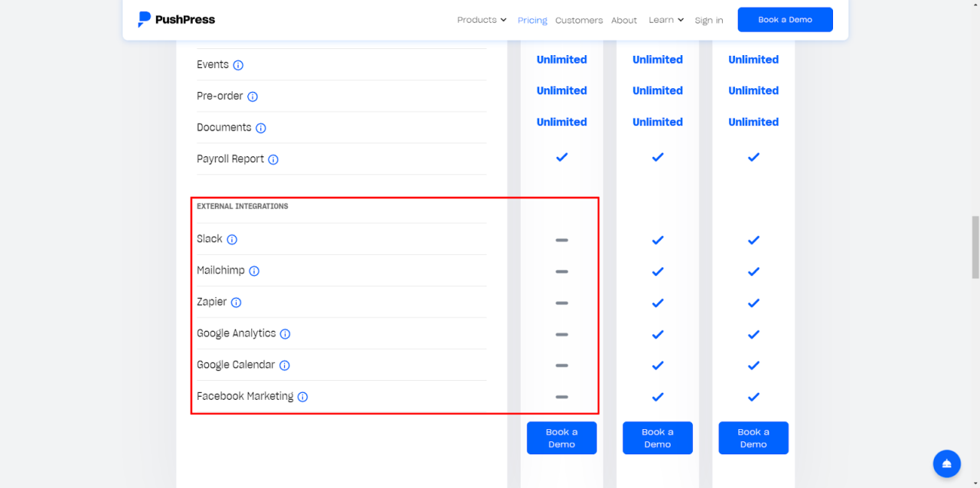Image resolution: width=980 pixels, height=488 pixels.
Task: Click Payroll Report checkmark in first plan column
Action: pos(561,157)
